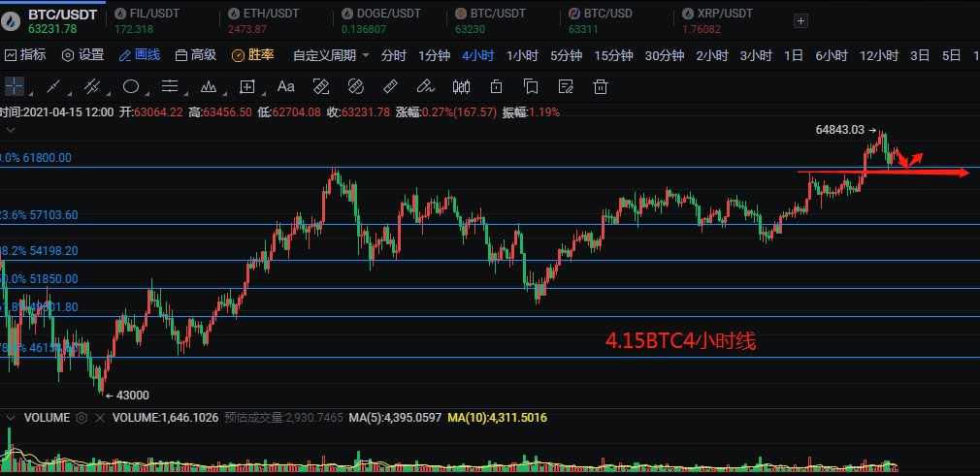Toggle the 胜率 win rate display
This screenshot has width=980, height=476.
(252, 55)
